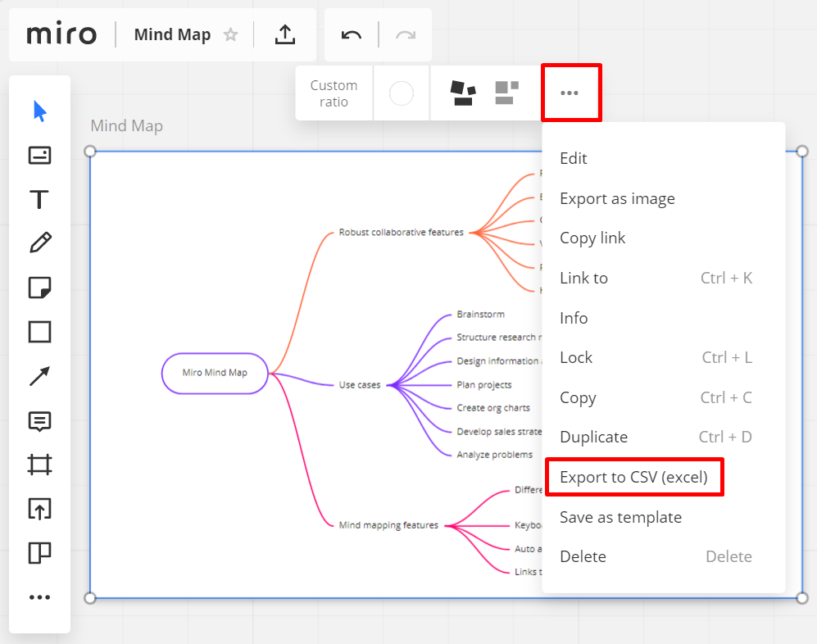Pick the Pen drawing tool

tap(39, 243)
